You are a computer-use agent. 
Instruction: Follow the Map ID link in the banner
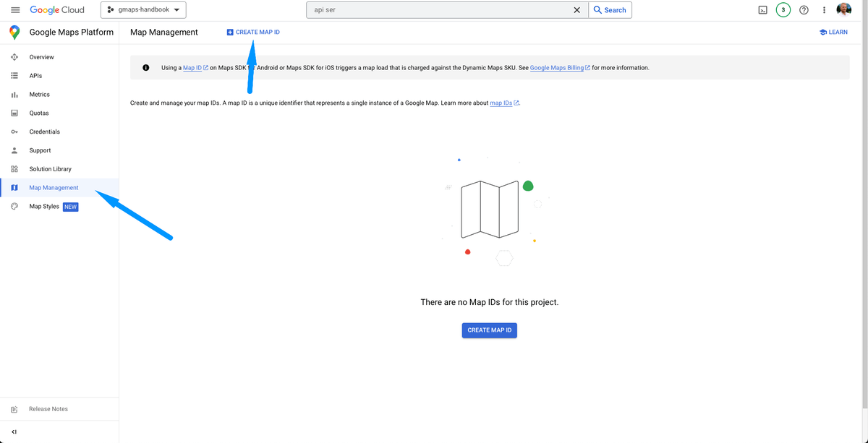pos(192,68)
